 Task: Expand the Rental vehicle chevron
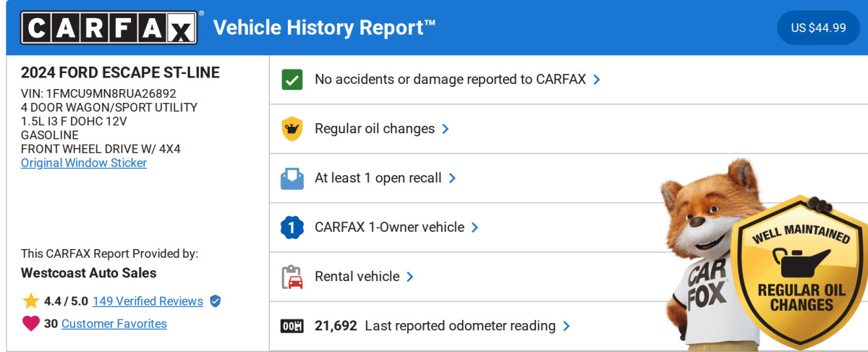410,277
